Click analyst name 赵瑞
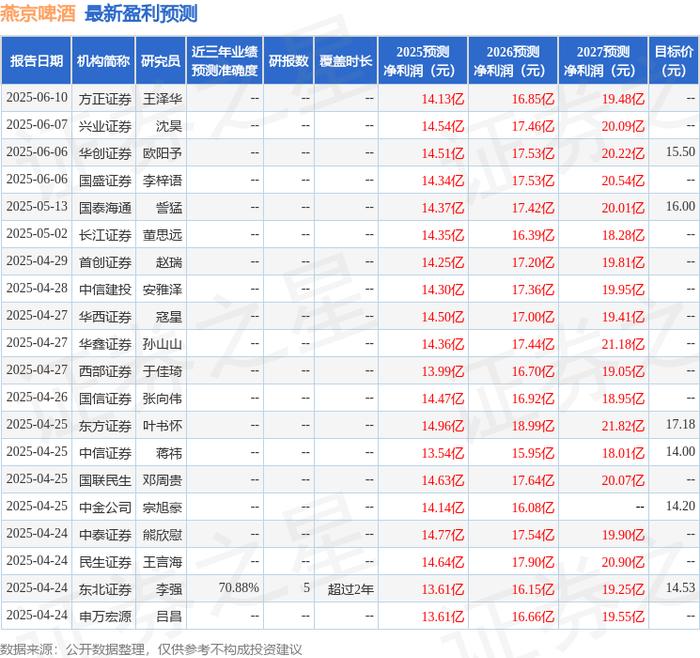700x658 pixels. [x=169, y=262]
